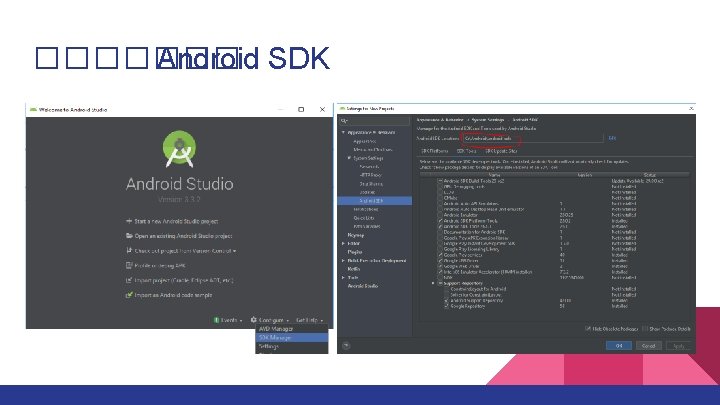The width and height of the screenshot is (720, 405).
Task: Click Edit link next to SDK location
Action: point(612,138)
